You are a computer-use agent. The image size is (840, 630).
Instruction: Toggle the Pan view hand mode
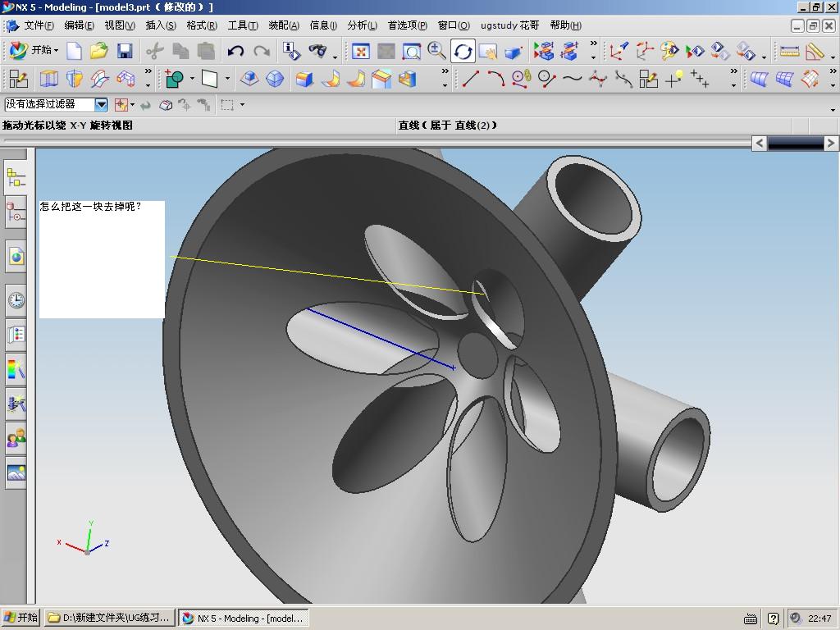point(488,52)
